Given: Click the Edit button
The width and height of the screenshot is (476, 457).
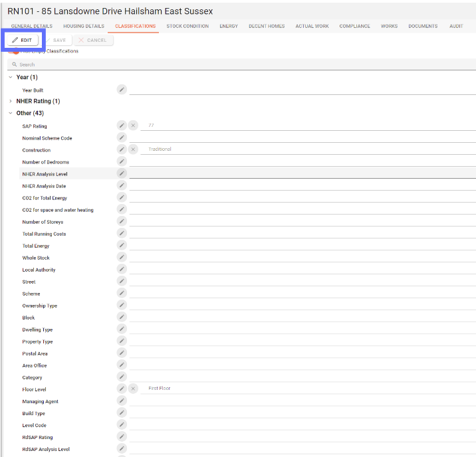Looking at the screenshot, I should click(x=22, y=41).
